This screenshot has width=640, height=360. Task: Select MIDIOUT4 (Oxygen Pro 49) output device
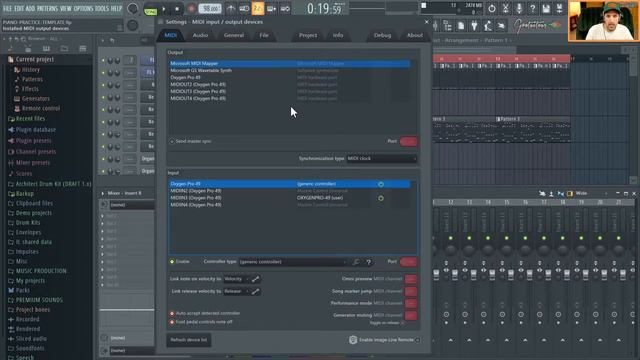point(290,98)
